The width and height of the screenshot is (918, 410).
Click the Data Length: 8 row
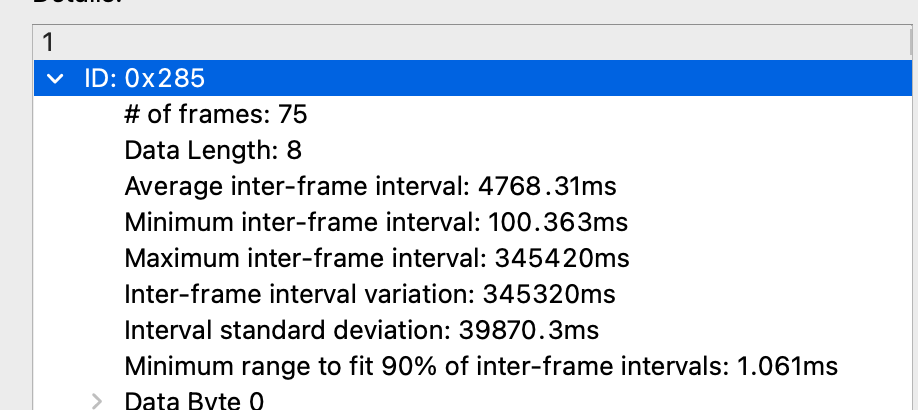[213, 151]
